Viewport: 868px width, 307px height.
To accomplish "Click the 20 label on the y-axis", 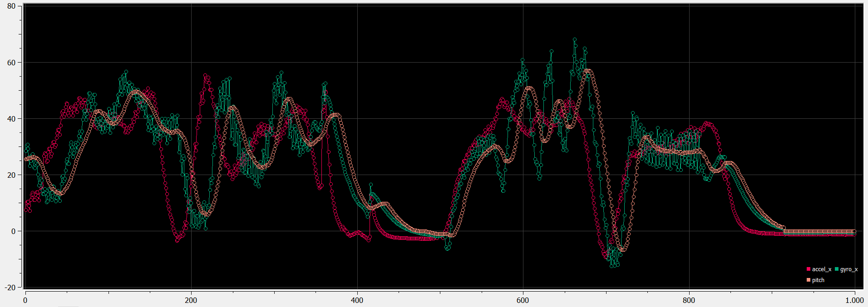I will [11, 175].
